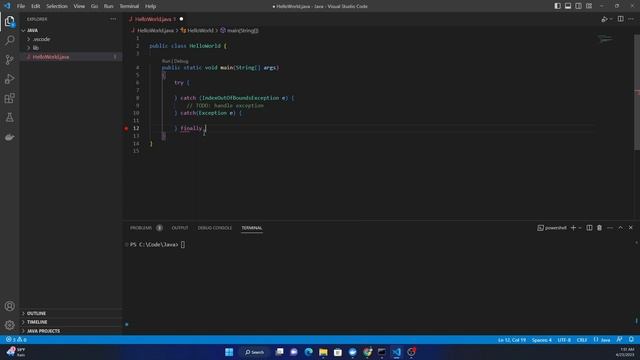Open the Search view in activity bar
The height and width of the screenshot is (360, 640).
(x=9, y=40)
